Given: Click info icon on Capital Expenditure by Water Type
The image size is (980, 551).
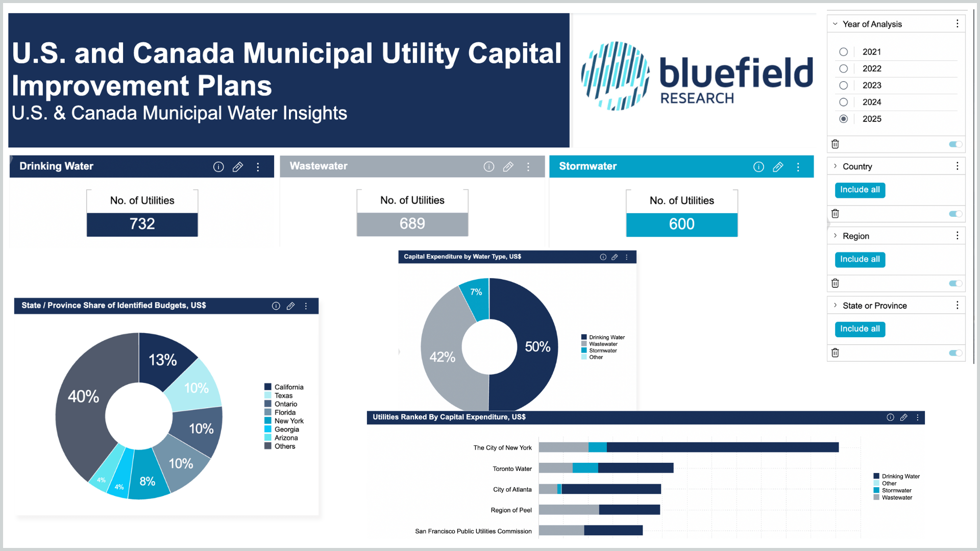Looking at the screenshot, I should (x=603, y=257).
